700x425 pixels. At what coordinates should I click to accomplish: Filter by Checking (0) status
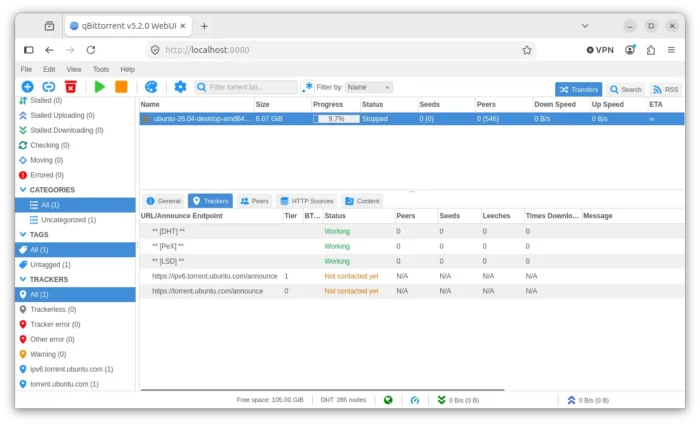75,145
